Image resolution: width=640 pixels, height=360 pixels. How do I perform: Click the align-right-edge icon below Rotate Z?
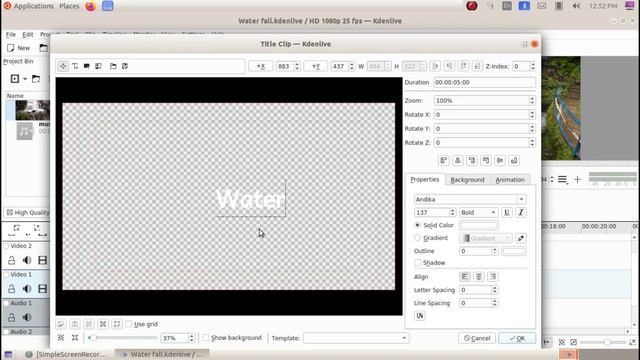[x=472, y=160]
